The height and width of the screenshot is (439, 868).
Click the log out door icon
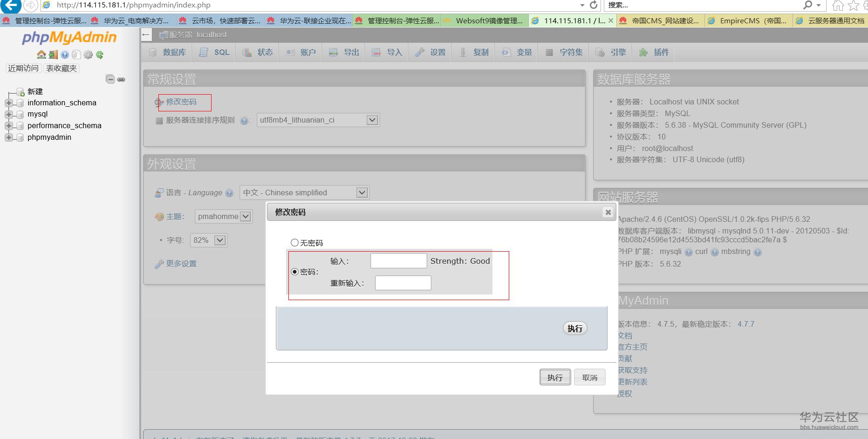[53, 55]
